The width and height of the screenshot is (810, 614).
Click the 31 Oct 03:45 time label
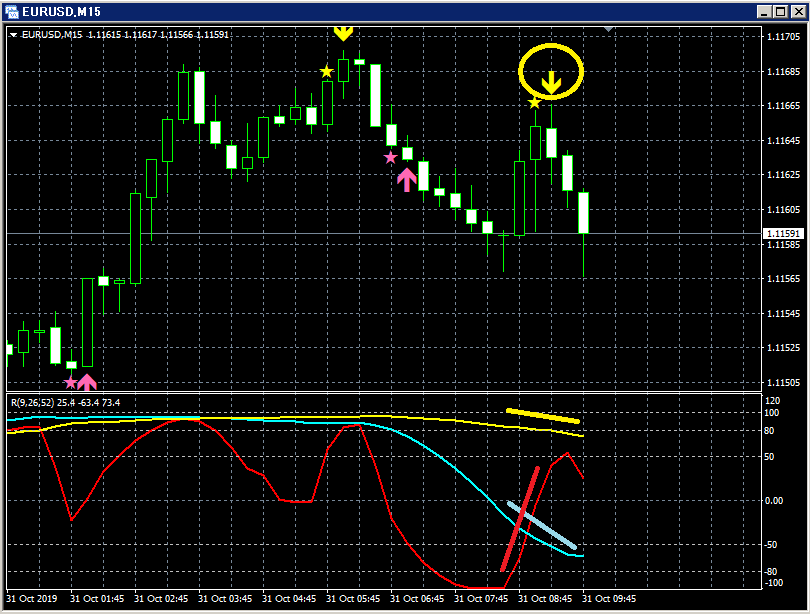pos(225,599)
